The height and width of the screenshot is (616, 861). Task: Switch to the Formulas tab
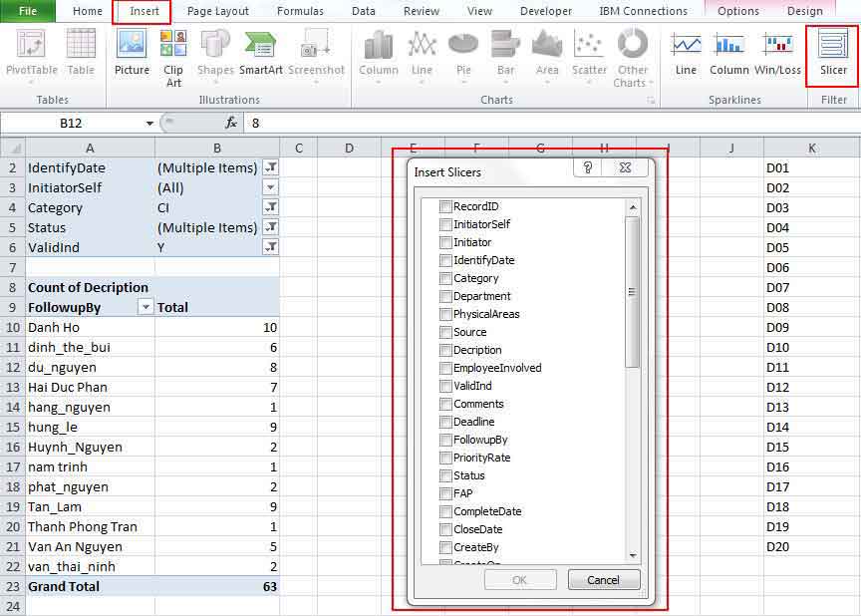[300, 11]
